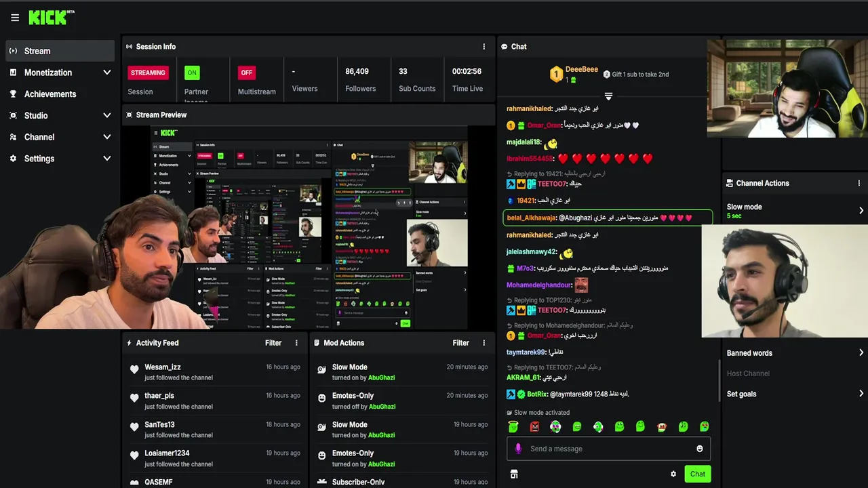Expand the Studio sidebar section

[60, 115]
